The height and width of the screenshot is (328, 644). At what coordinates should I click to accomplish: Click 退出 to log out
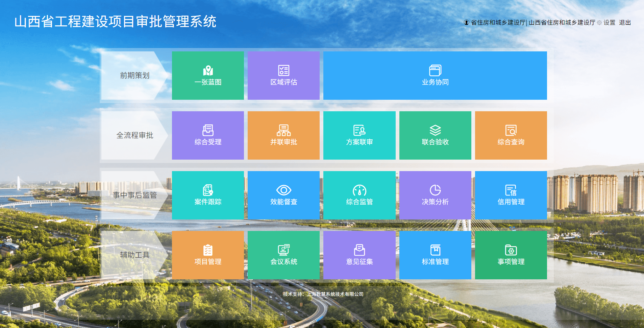[624, 22]
